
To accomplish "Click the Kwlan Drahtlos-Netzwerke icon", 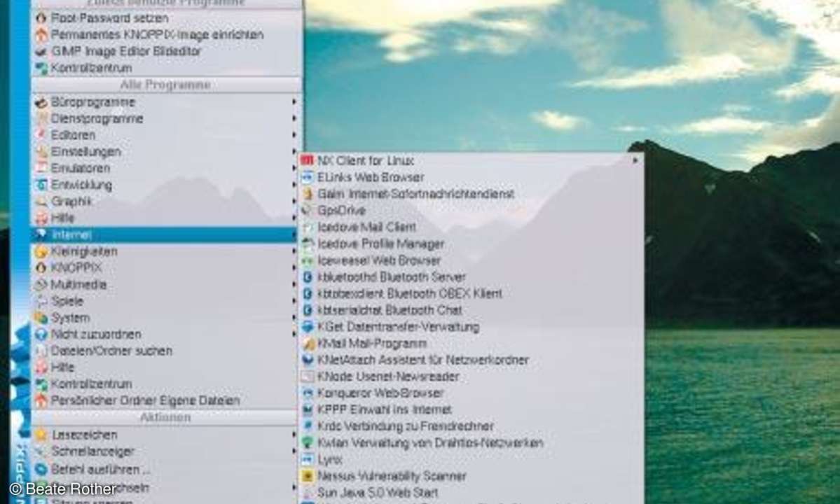I will coord(308,443).
